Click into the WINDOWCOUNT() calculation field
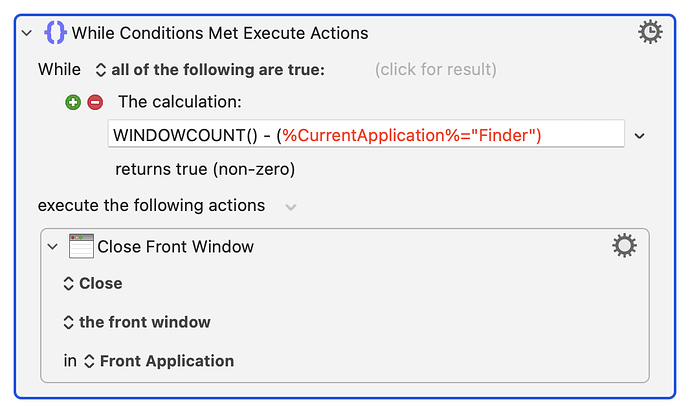Screen dimensions: 690x412 (x=366, y=135)
